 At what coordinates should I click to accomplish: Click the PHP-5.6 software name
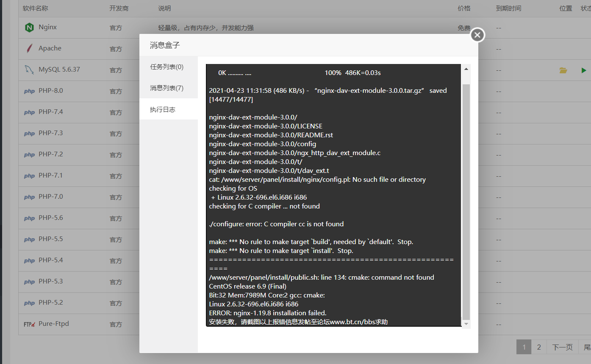(x=51, y=218)
